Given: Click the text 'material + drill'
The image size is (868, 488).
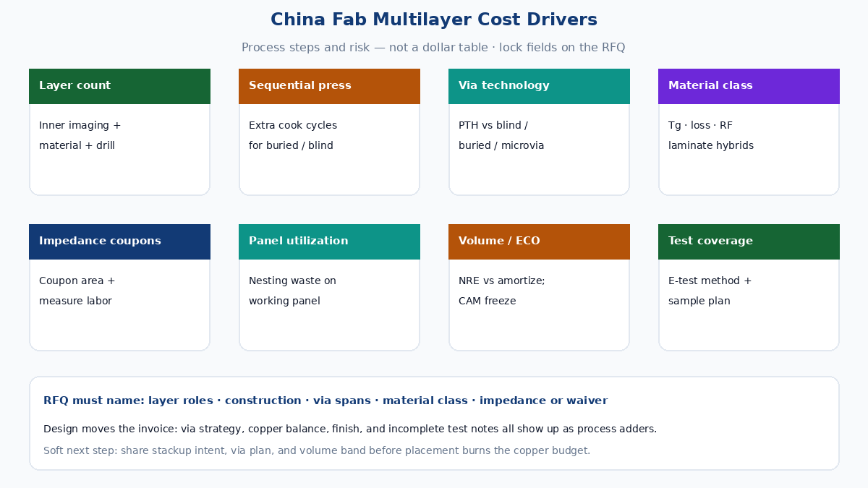Looking at the screenshot, I should 77,146.
